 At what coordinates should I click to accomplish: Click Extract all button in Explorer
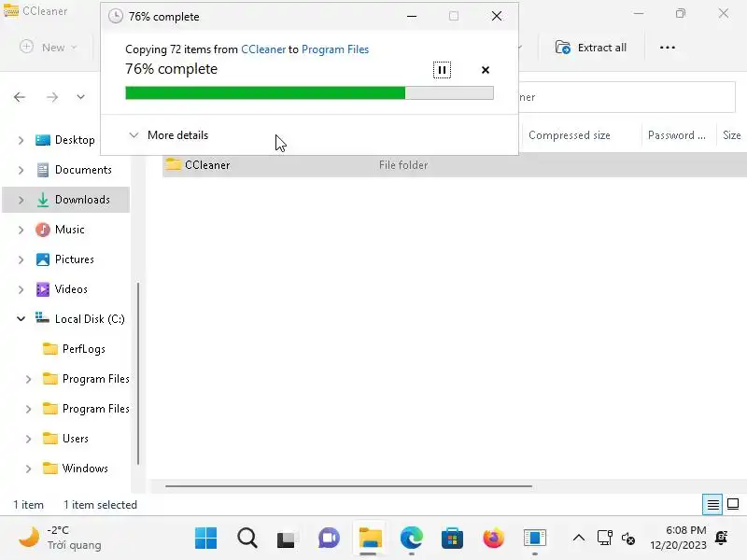coord(591,48)
